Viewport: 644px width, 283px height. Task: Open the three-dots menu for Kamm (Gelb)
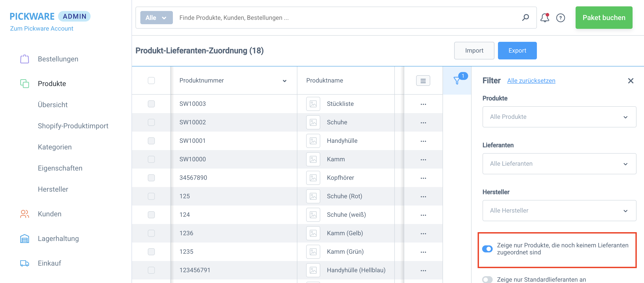(x=423, y=233)
